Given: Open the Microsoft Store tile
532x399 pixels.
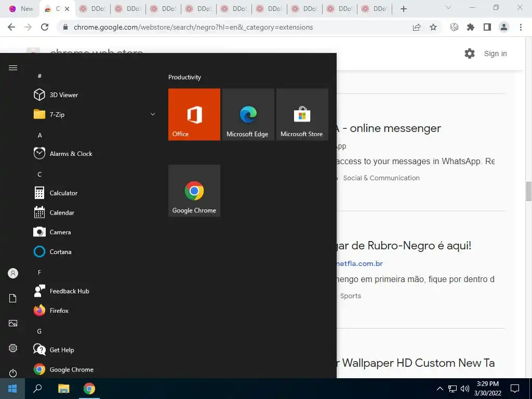Looking at the screenshot, I should pos(302,114).
